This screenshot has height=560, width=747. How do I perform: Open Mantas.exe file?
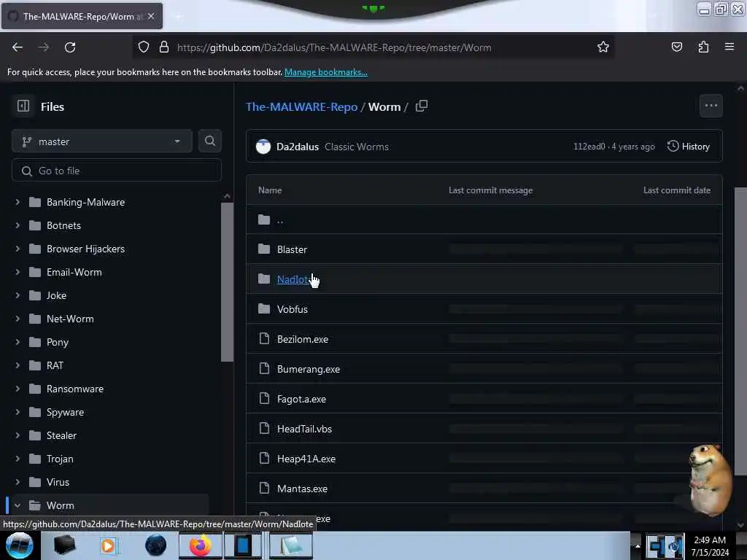pos(302,489)
